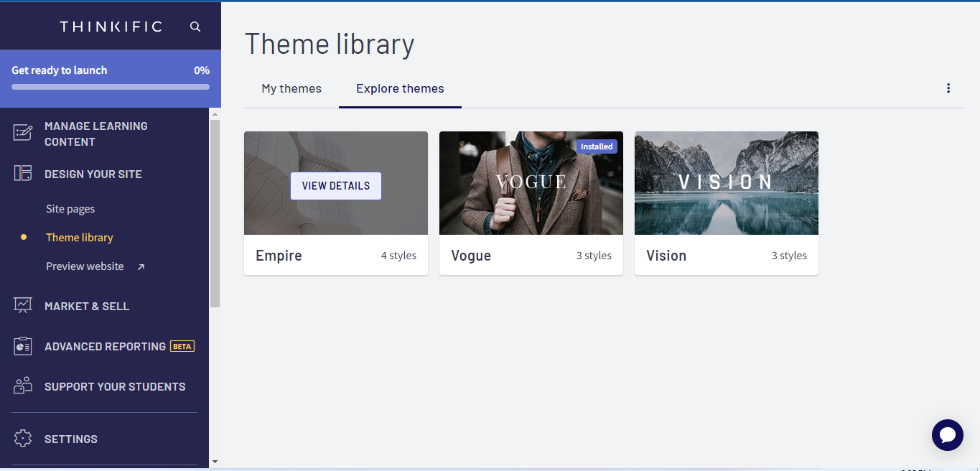Click the 3 styles label on Vision
Viewport: 980px width, 471px height.
click(789, 256)
